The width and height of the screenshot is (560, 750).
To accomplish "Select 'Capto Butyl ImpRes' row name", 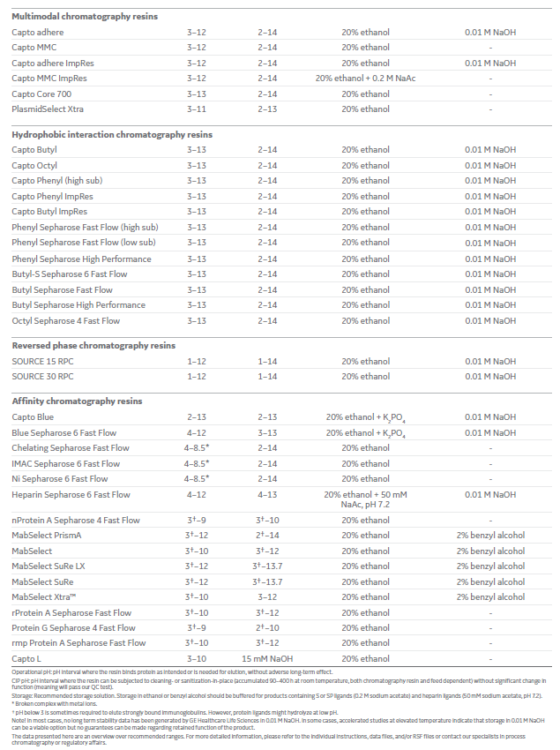I will click(x=49, y=212).
